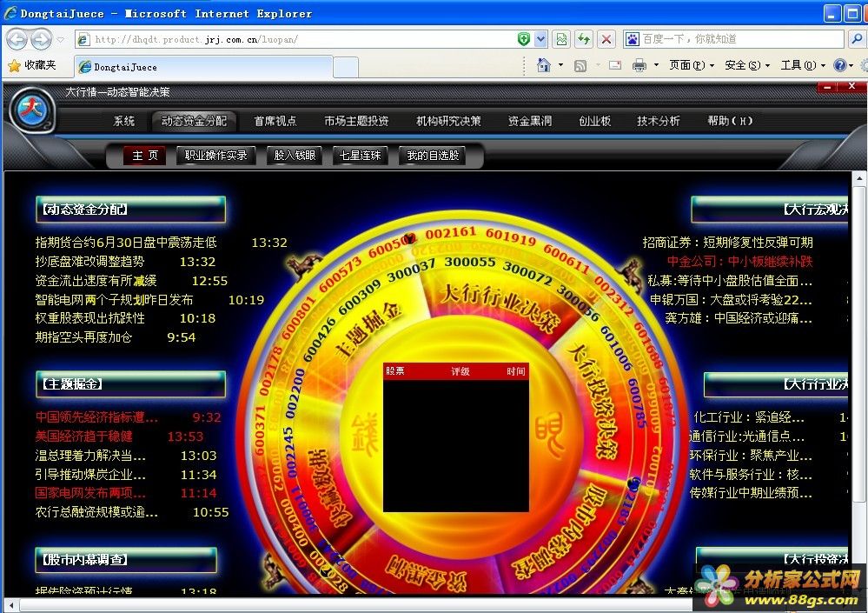Screen dimensions: 868x613
Task: Open news 资金流出速度有所减缓
Action: pyautogui.click(x=96, y=281)
